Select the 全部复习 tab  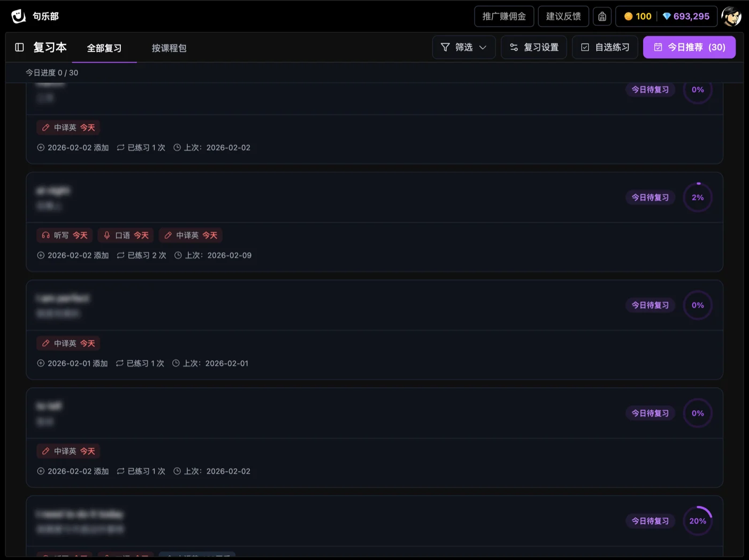click(104, 48)
